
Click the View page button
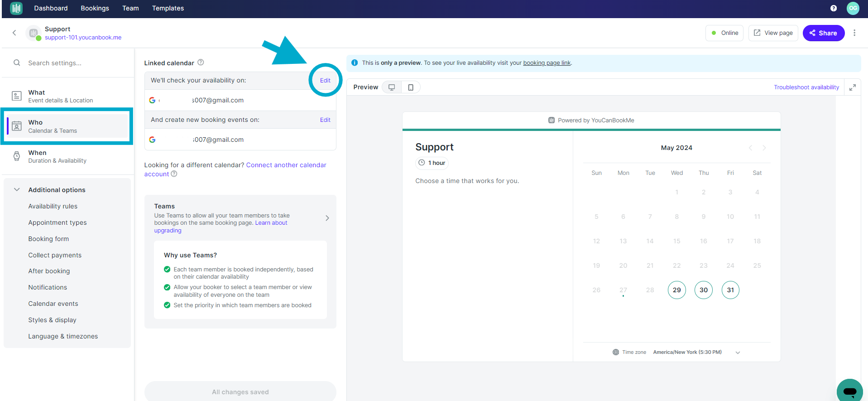point(773,33)
